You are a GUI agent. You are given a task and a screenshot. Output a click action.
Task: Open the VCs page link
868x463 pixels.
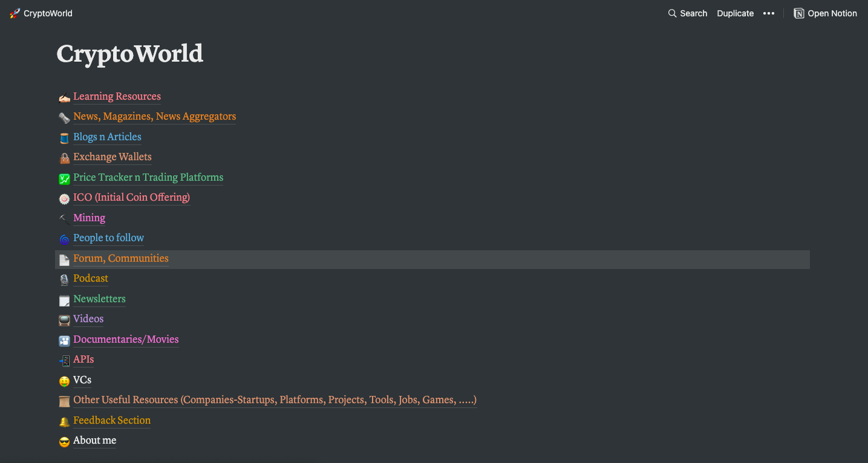pyautogui.click(x=82, y=380)
